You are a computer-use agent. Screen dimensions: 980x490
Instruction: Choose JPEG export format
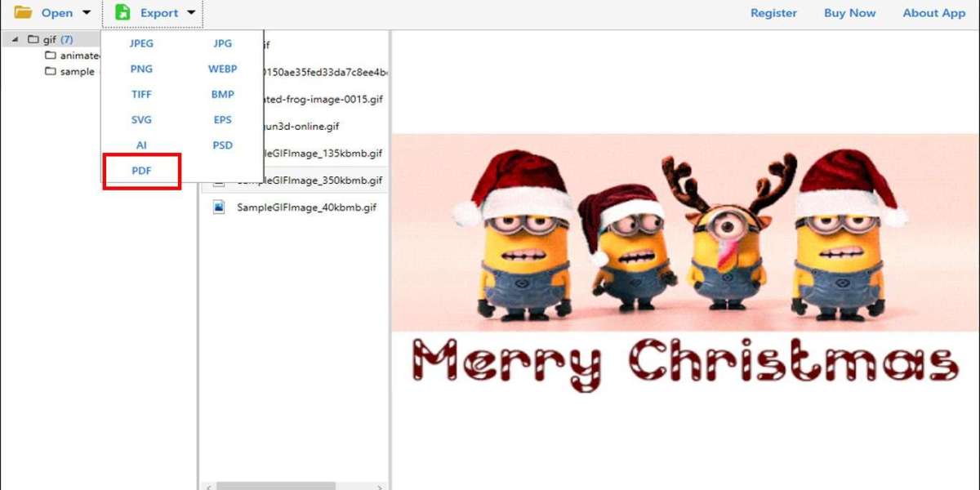141,43
